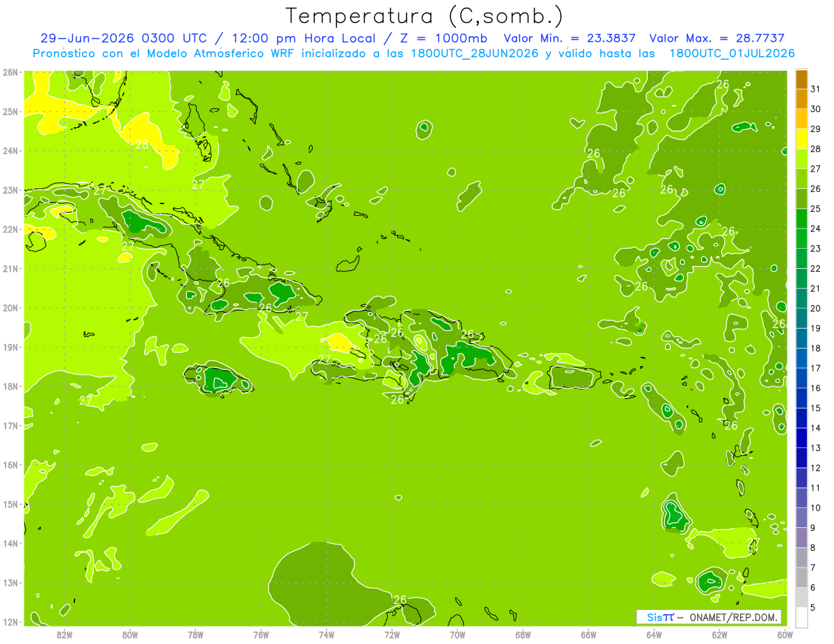Click the yellow colorbar segment between 28 and 29

click(801, 139)
